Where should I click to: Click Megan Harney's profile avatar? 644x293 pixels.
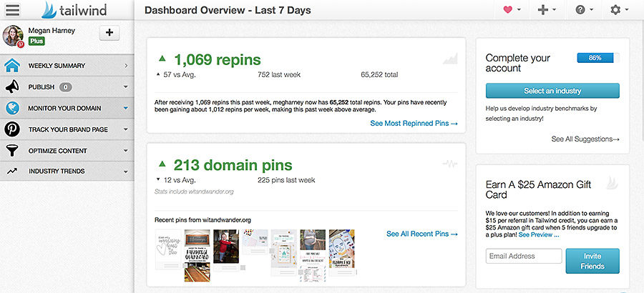tap(13, 36)
